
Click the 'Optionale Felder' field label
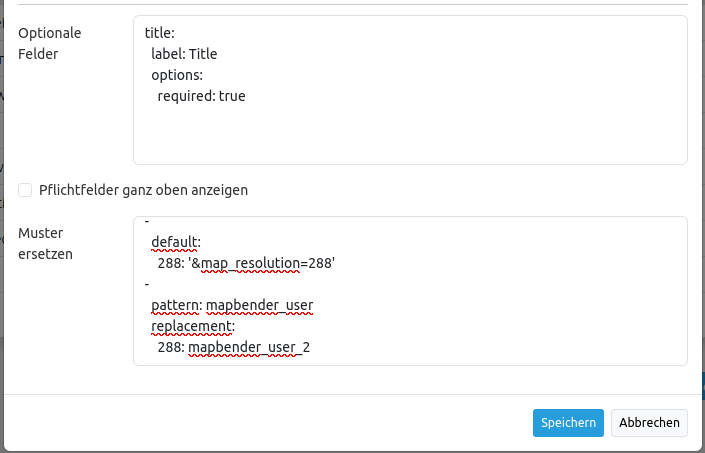[x=49, y=43]
